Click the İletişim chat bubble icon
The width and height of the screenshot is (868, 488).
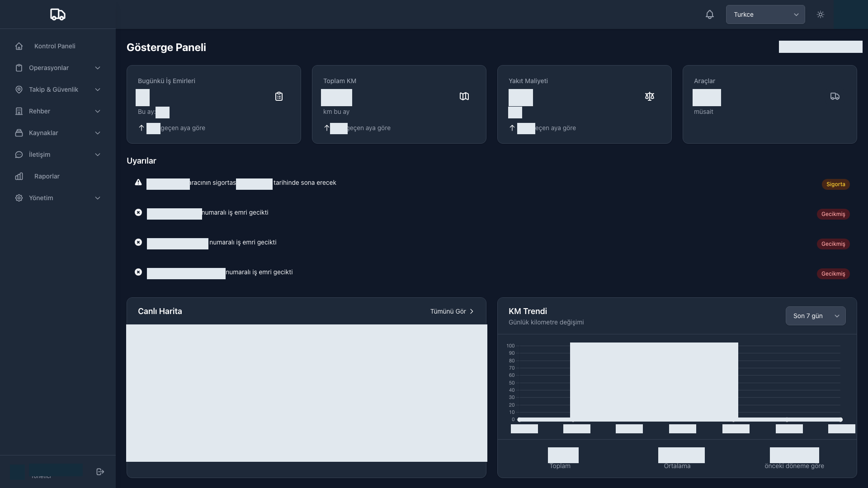[x=19, y=155]
